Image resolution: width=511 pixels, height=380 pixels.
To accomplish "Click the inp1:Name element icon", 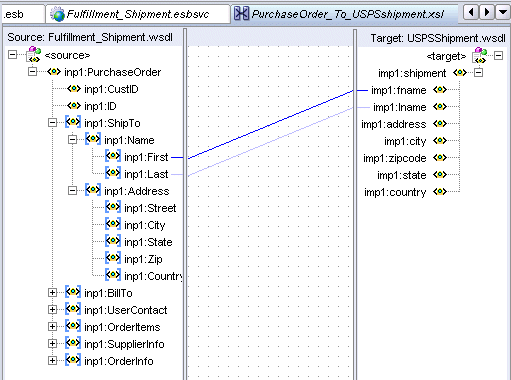I will [93, 139].
